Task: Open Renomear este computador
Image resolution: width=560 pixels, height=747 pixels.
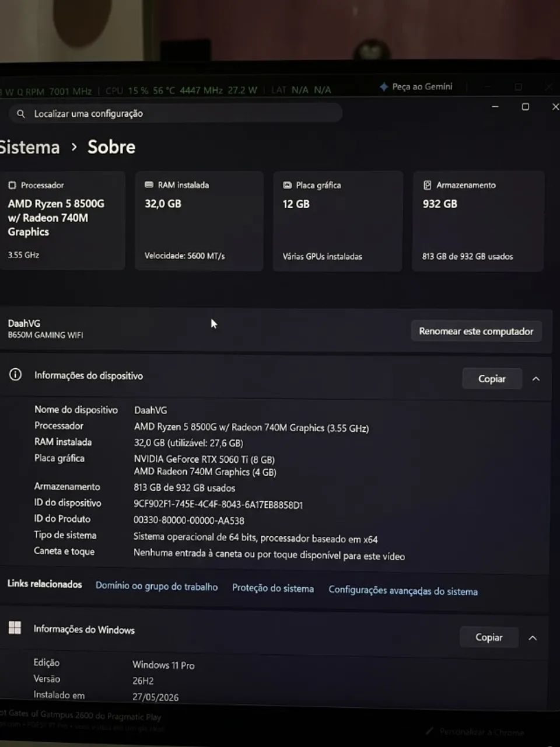Action: pos(476,331)
